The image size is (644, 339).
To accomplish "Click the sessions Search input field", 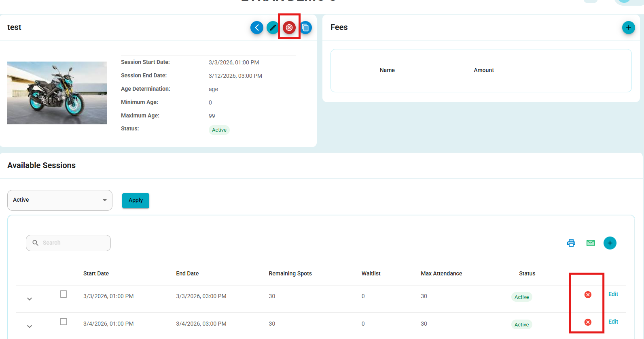I will [x=68, y=243].
